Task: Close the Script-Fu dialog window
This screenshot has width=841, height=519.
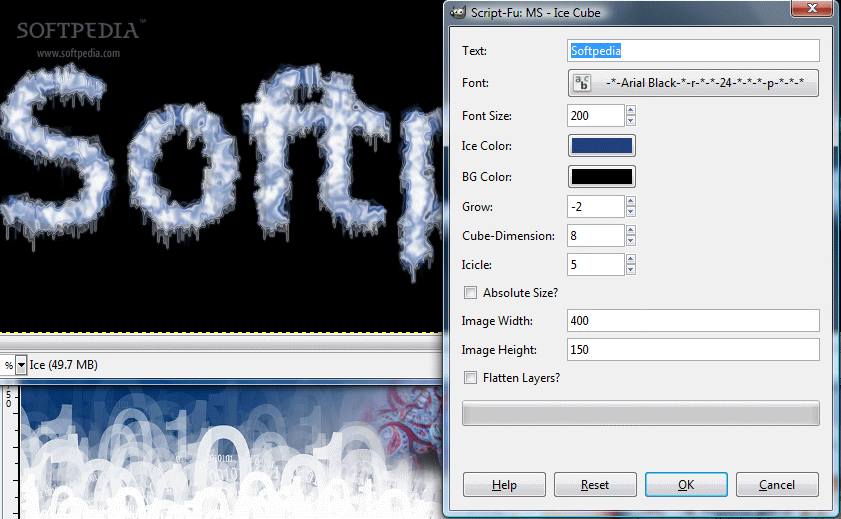Action: coord(812,8)
